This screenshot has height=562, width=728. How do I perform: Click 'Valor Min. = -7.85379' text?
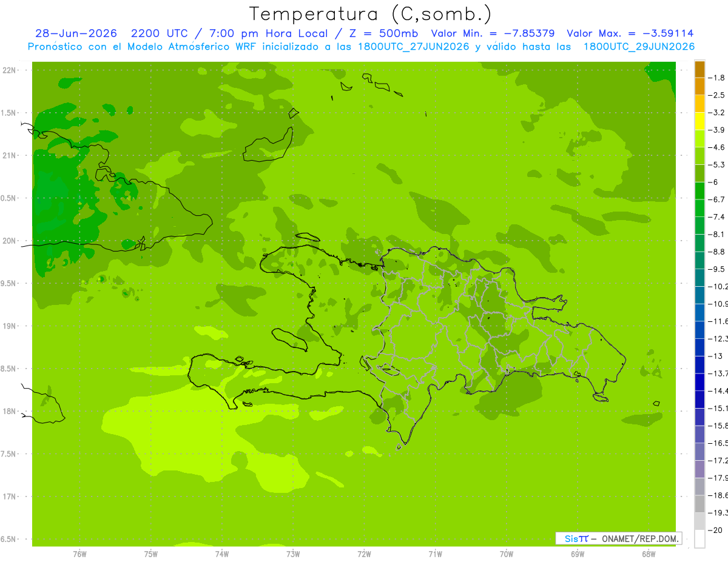pos(493,33)
